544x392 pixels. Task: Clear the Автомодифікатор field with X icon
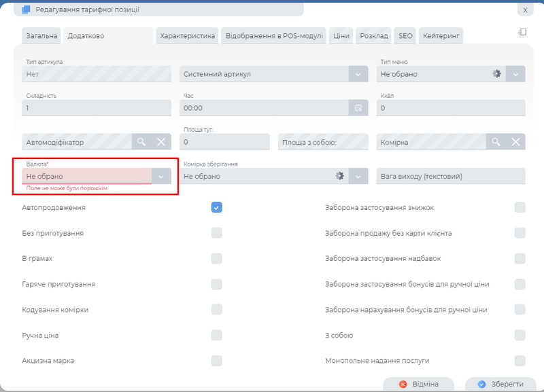pyautogui.click(x=161, y=141)
